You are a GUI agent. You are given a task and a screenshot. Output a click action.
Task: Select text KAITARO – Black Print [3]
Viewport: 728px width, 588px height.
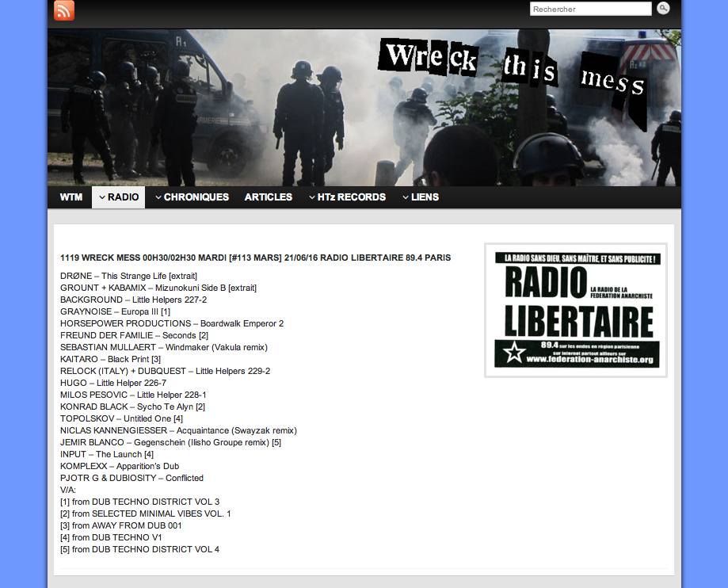pyautogui.click(x=110, y=359)
